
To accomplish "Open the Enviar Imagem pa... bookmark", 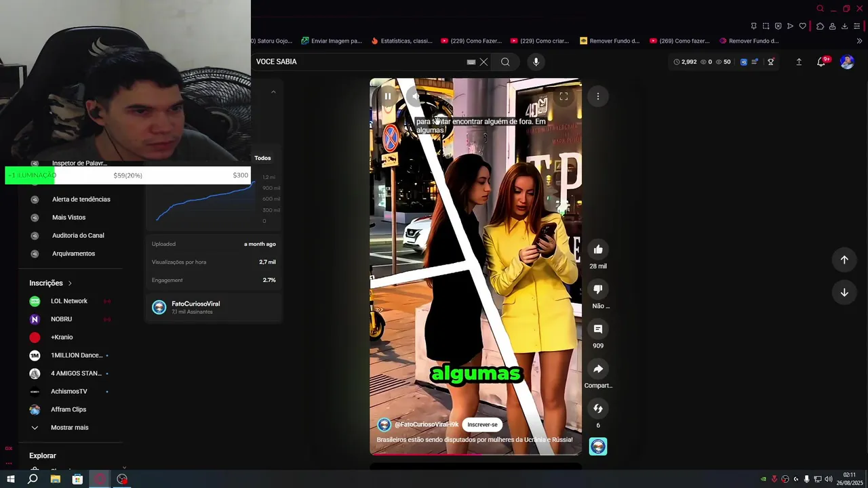I will [x=332, y=41].
